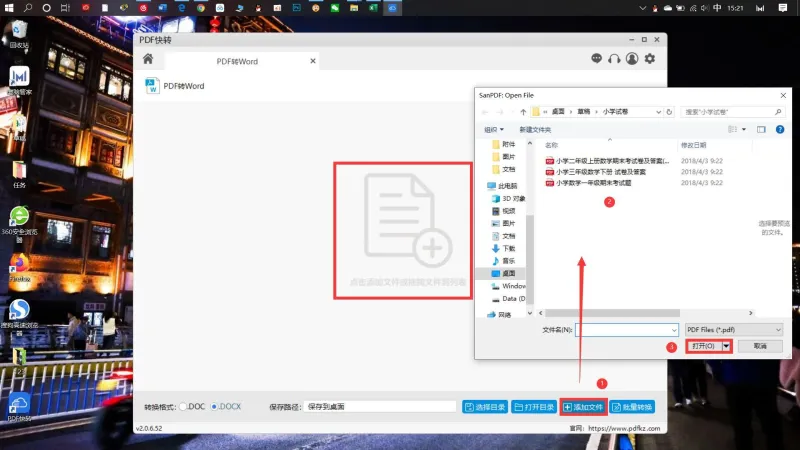Image resolution: width=800 pixels, height=450 pixels.
Task: Open the dialog help icon
Action: point(780,130)
